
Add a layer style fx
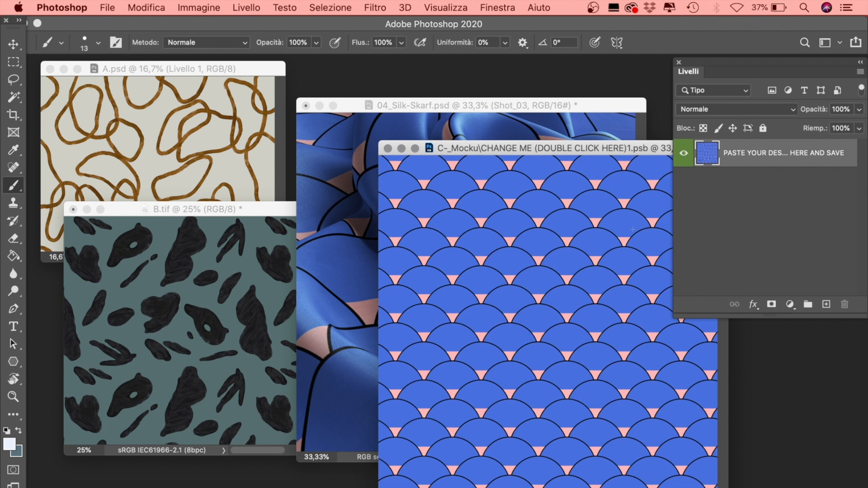pos(753,304)
